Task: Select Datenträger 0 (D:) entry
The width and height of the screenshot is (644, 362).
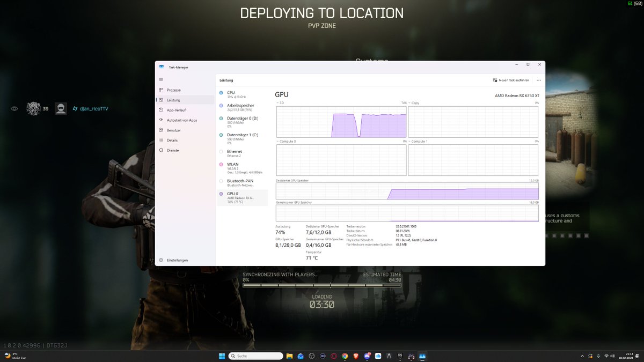Action: [x=242, y=122]
